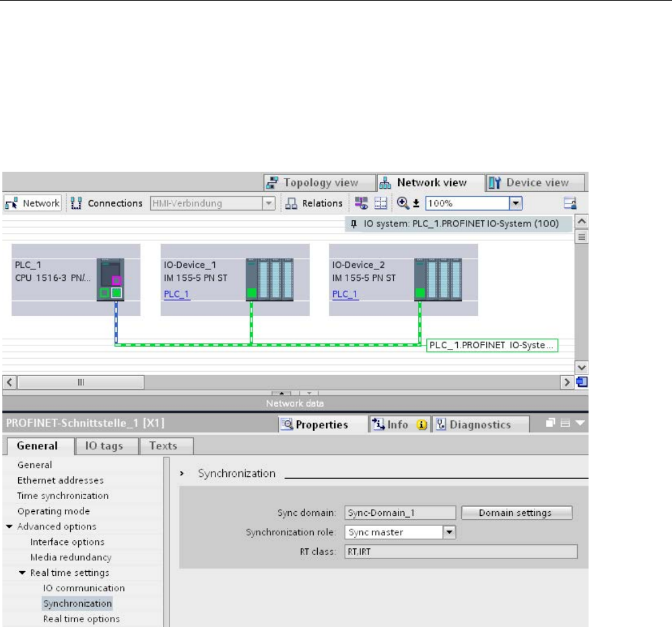Open the PLC_1 link under IO-Device_2
The height and width of the screenshot is (627, 672).
[345, 294]
